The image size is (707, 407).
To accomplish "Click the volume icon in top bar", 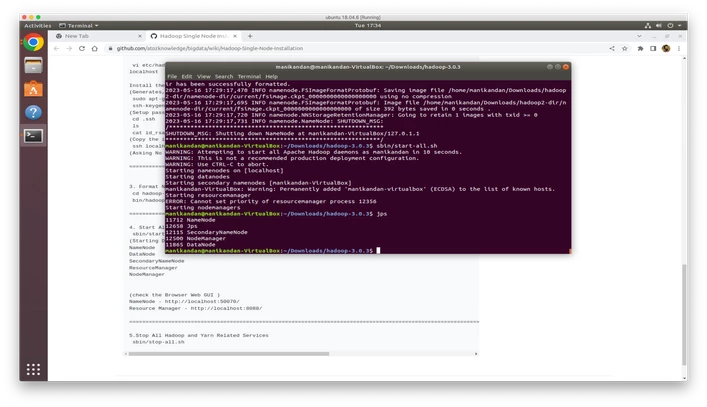I will coord(659,26).
